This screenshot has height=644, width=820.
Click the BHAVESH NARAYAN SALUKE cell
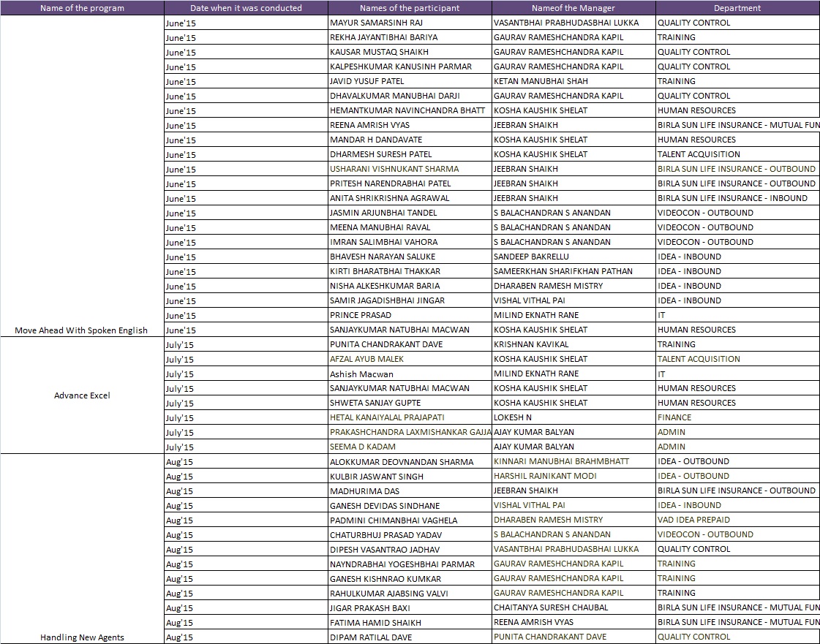tap(410, 257)
